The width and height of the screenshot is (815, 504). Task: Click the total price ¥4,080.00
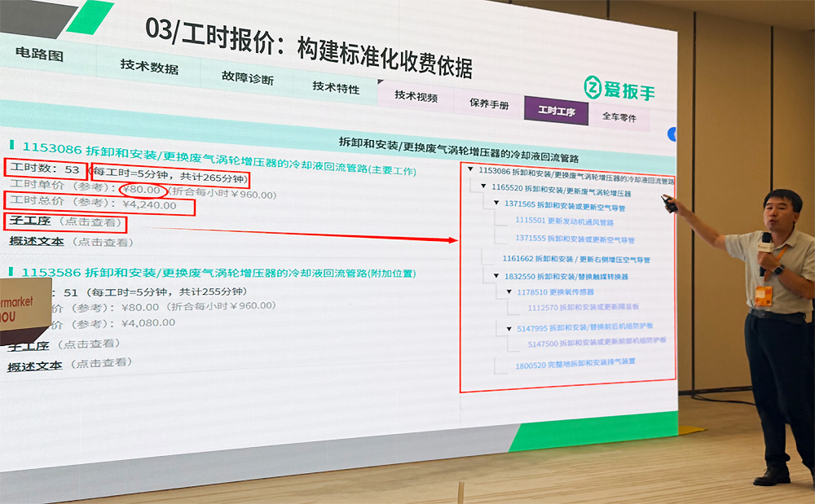[x=148, y=323]
